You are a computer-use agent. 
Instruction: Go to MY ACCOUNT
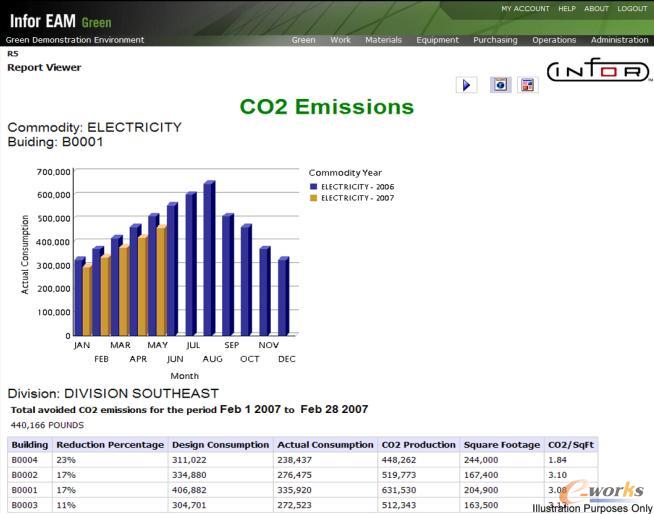pos(525,9)
